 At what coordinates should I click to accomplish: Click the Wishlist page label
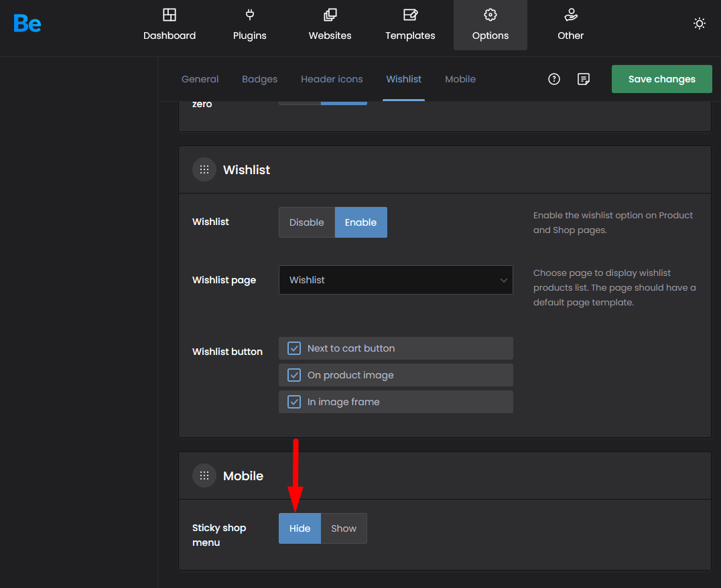(x=224, y=280)
